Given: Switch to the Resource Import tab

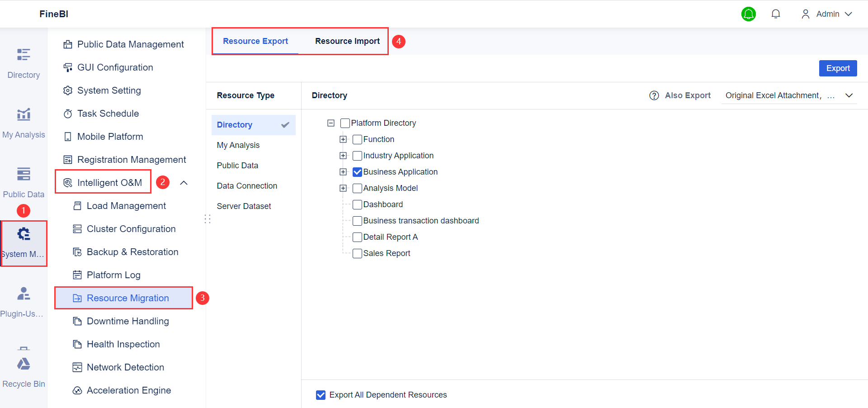Looking at the screenshot, I should (347, 41).
